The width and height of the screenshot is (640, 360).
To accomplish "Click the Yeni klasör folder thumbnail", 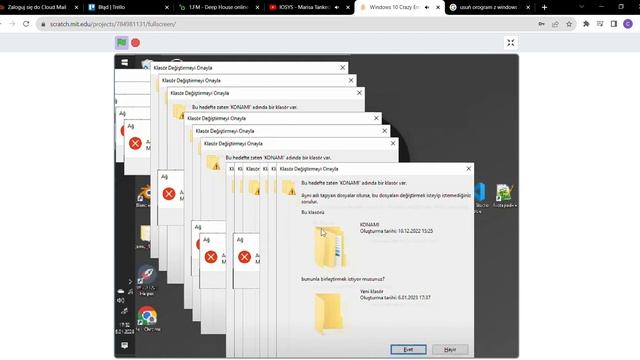I will [x=329, y=313].
